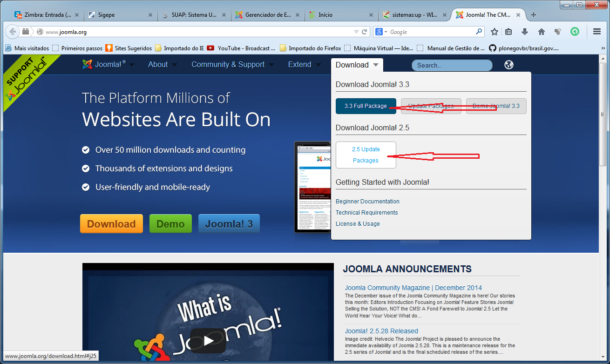Click the address bar showing www.joomla.org
The height and width of the screenshot is (364, 610).
pyautogui.click(x=196, y=32)
